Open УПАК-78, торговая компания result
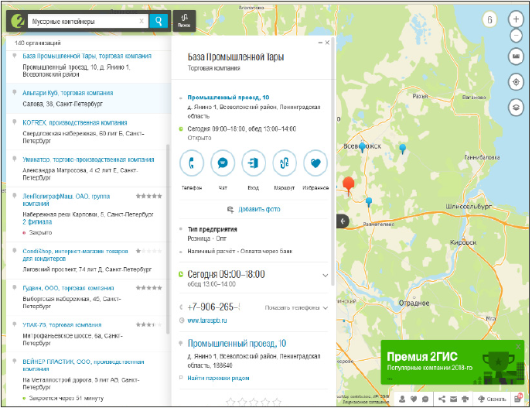The height and width of the screenshot is (408, 532). coord(62,324)
